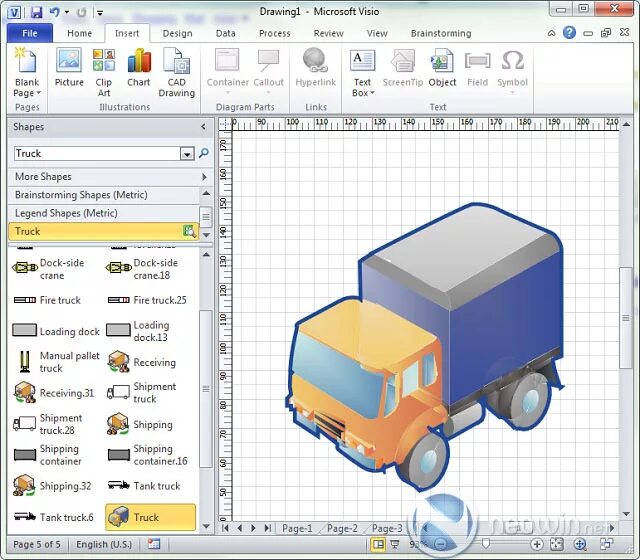Viewport: 640px width, 560px height.
Task: Switch to Page-1 sheet tab
Action: [297, 528]
